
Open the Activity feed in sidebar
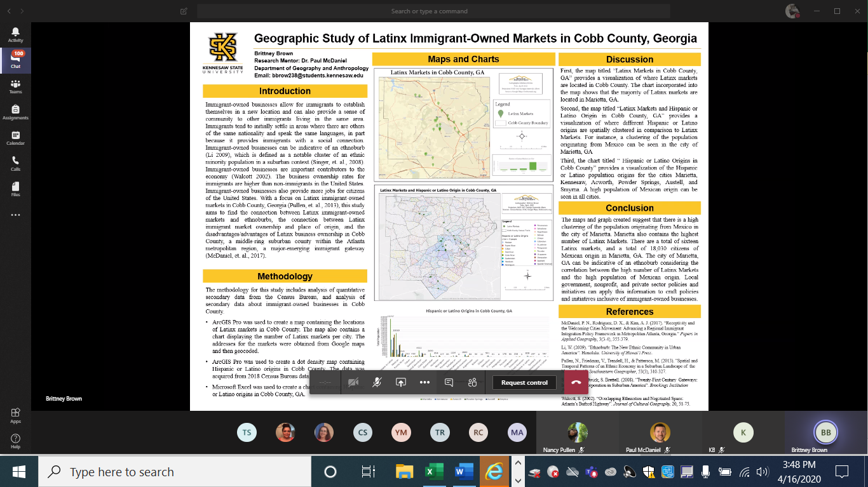[15, 34]
